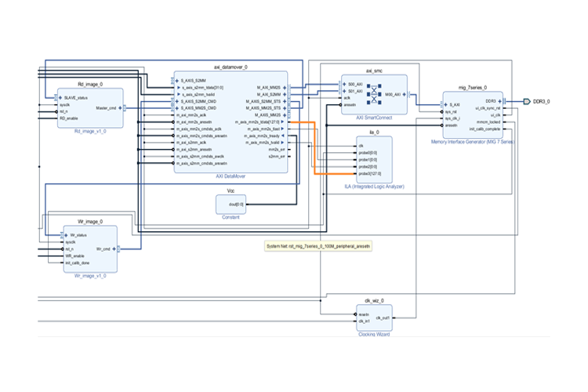
Task: Select the clk_out1 pin on Clocking Wizard
Action: coord(383,318)
